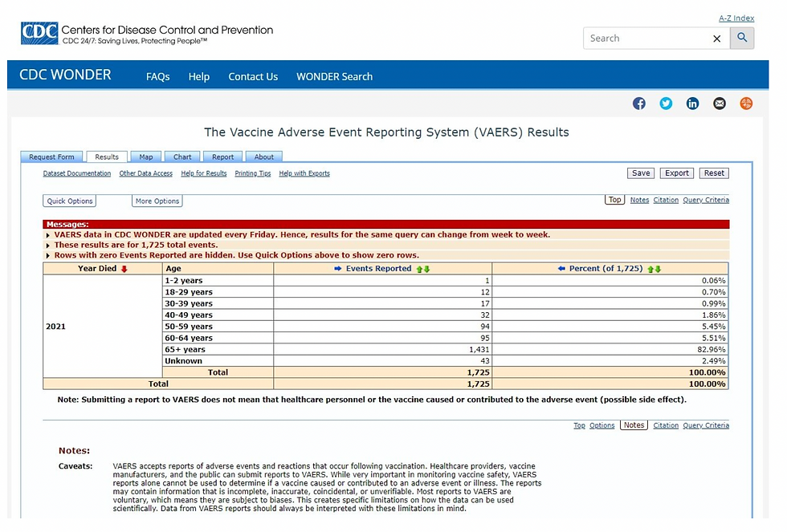Click the Options link below the table
787x532 pixels.
click(x=601, y=426)
